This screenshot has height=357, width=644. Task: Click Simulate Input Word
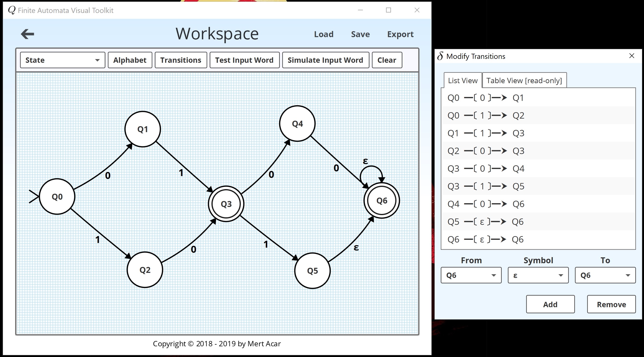point(325,60)
